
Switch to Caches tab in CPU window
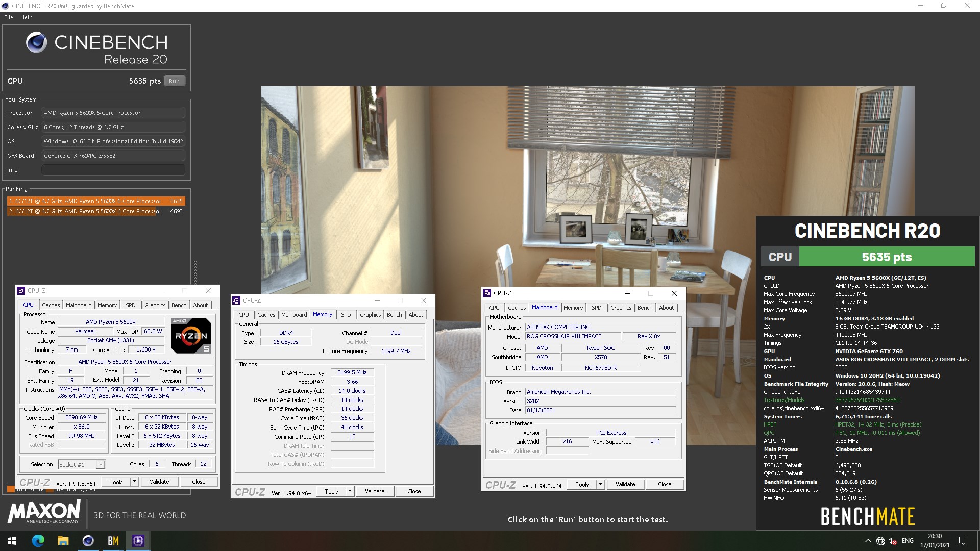(51, 305)
